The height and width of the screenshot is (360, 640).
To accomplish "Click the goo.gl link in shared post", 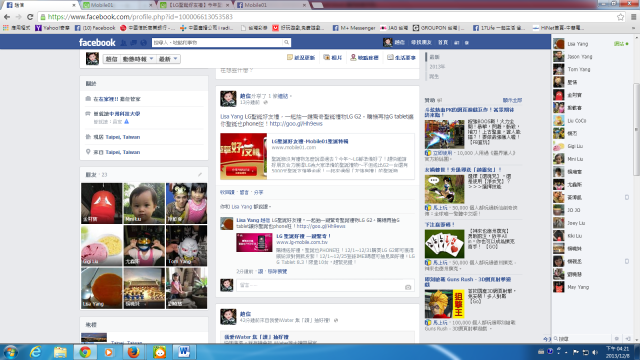I will pyautogui.click(x=296, y=123).
